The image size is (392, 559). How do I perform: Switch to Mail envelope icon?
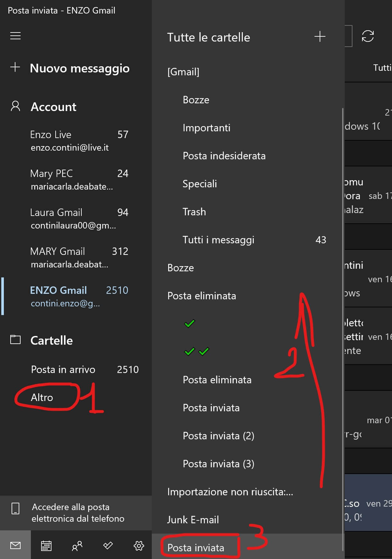(x=15, y=545)
